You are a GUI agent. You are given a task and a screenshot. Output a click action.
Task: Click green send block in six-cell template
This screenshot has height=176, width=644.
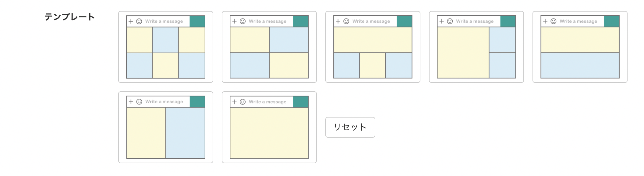click(x=197, y=21)
